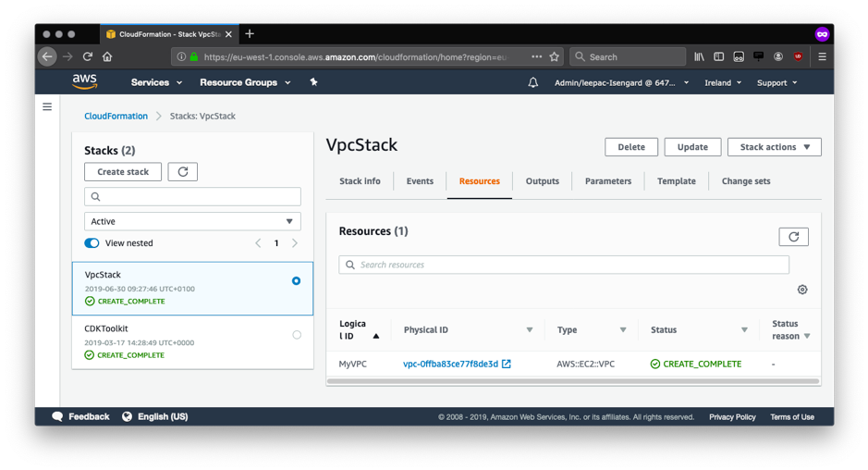Bookmark this page with the star icon

(x=554, y=56)
